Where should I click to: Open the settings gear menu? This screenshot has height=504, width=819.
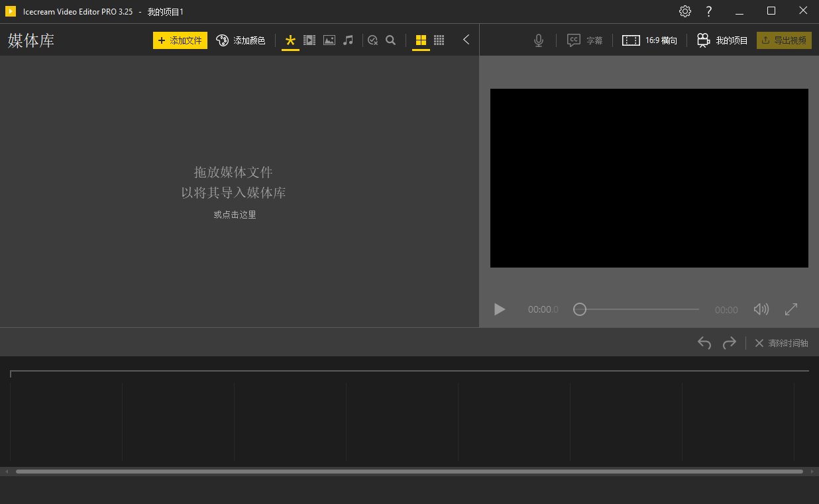(x=684, y=11)
